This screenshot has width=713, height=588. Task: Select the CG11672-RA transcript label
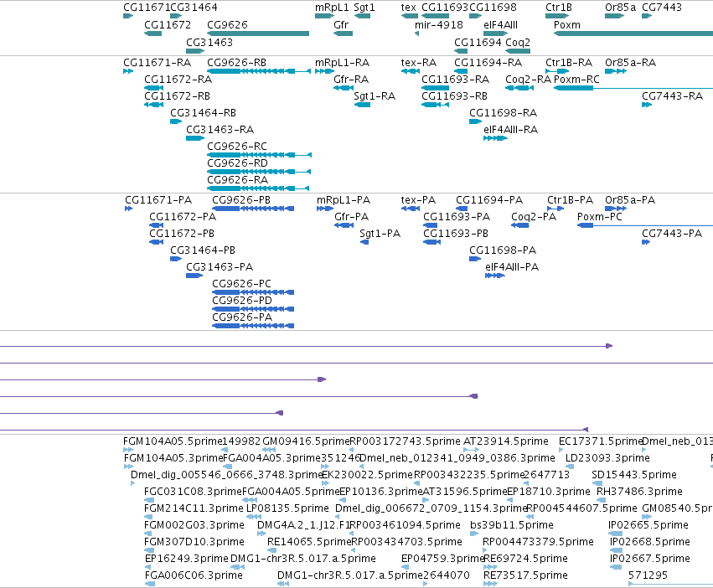(x=178, y=80)
